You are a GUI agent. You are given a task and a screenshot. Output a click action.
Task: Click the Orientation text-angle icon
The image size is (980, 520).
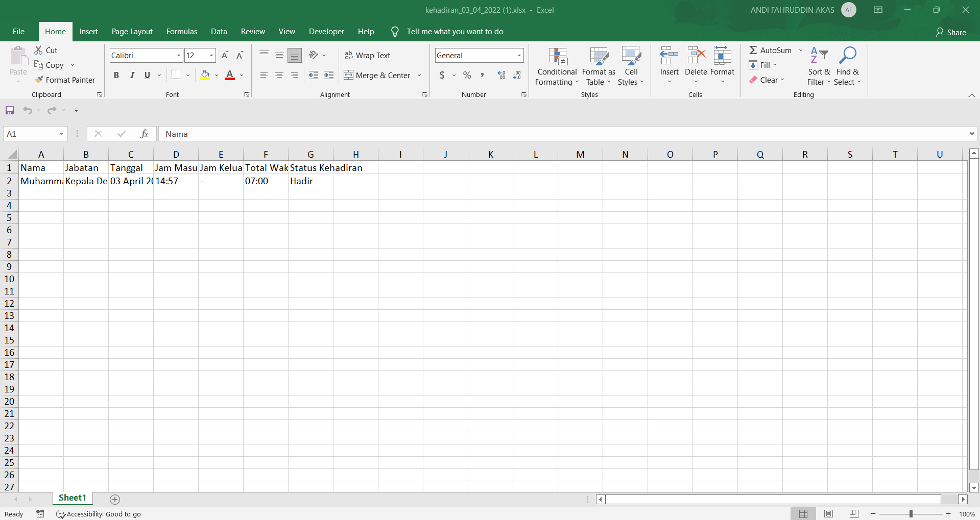click(x=314, y=55)
